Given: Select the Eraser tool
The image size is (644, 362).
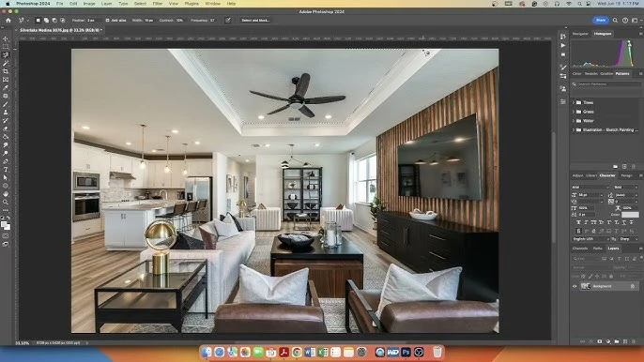Looking at the screenshot, I should pyautogui.click(x=6, y=128).
